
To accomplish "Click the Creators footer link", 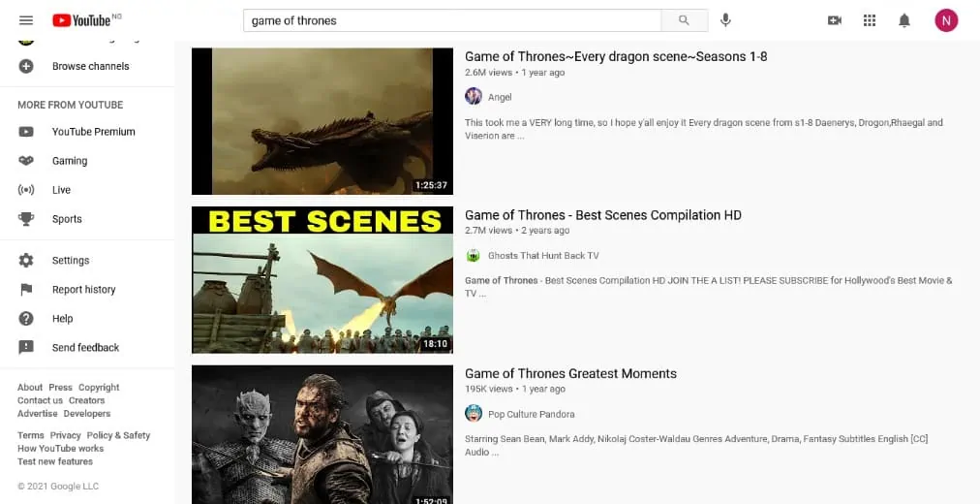I will point(87,400).
